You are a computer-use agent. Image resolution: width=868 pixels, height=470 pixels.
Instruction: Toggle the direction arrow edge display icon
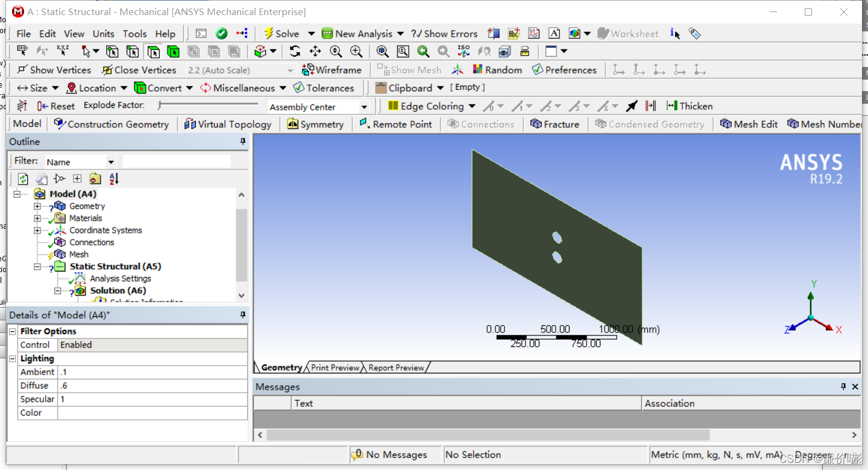[632, 106]
